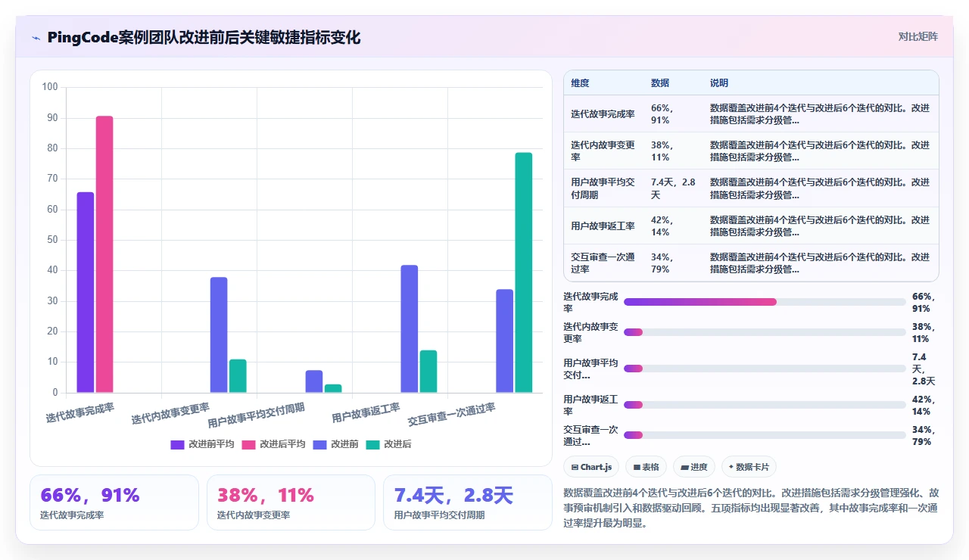The width and height of the screenshot is (969, 560).
Task: Click the teal 改进后 legend swatch
Action: pyautogui.click(x=372, y=444)
